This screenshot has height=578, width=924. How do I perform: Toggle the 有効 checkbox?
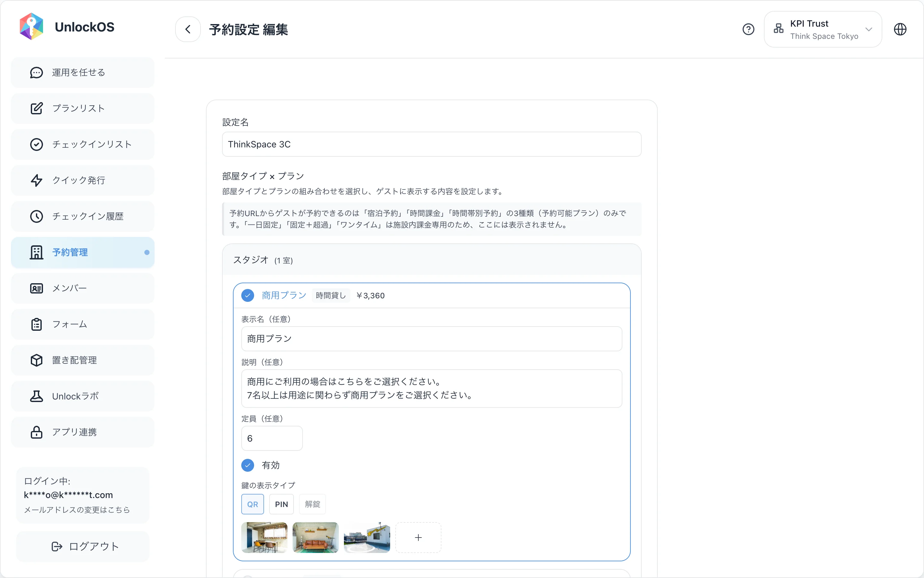click(248, 465)
